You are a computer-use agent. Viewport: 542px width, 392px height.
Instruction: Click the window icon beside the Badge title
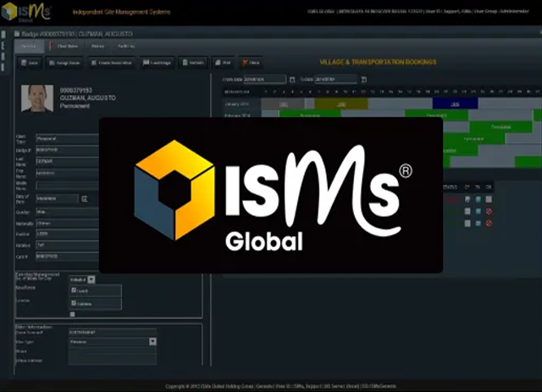[x=17, y=34]
